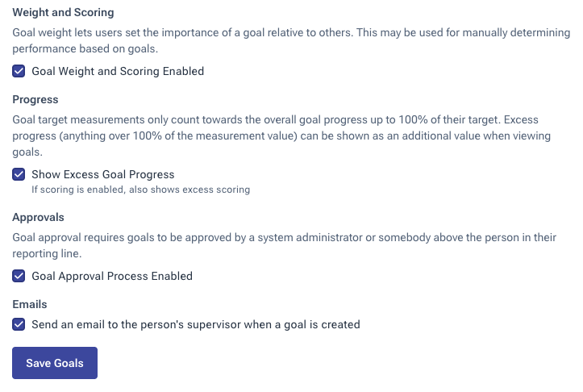Image resolution: width=583 pixels, height=392 pixels.
Task: Select the 'Progress' section heading
Action: tap(35, 100)
